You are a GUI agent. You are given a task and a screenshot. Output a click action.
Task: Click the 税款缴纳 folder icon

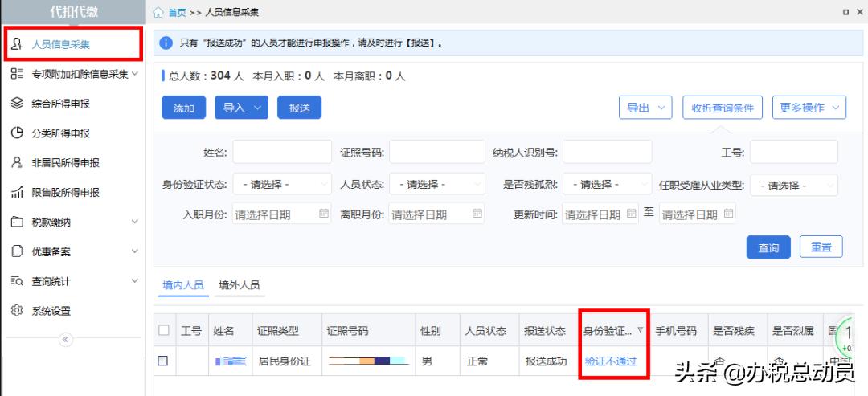(x=17, y=222)
